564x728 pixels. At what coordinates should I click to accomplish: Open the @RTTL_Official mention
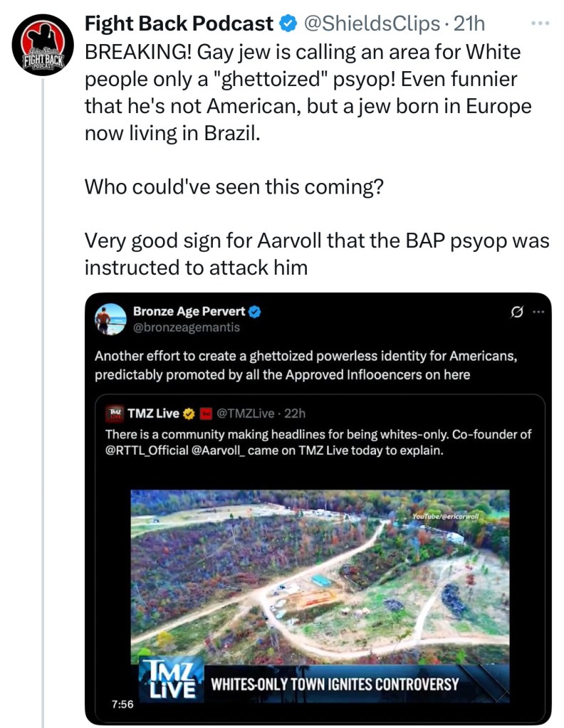[x=147, y=450]
